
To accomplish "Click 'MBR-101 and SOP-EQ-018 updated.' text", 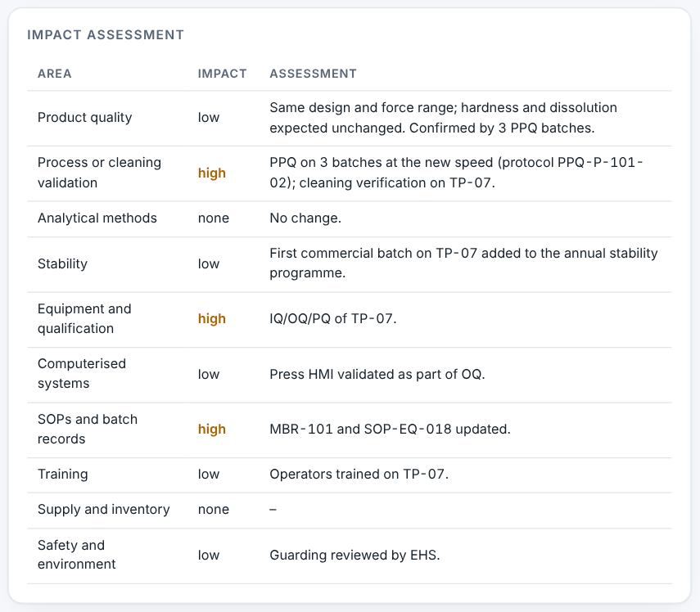I will pyautogui.click(x=390, y=429).
